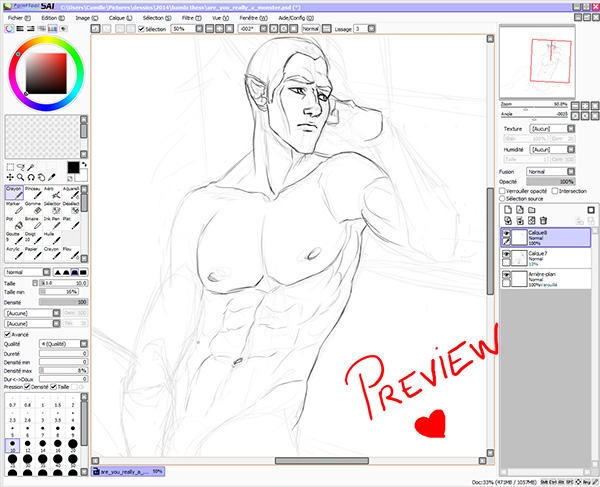The height and width of the screenshot is (487, 600).
Task: Select the Arrière-plan layer
Action: coord(545,279)
